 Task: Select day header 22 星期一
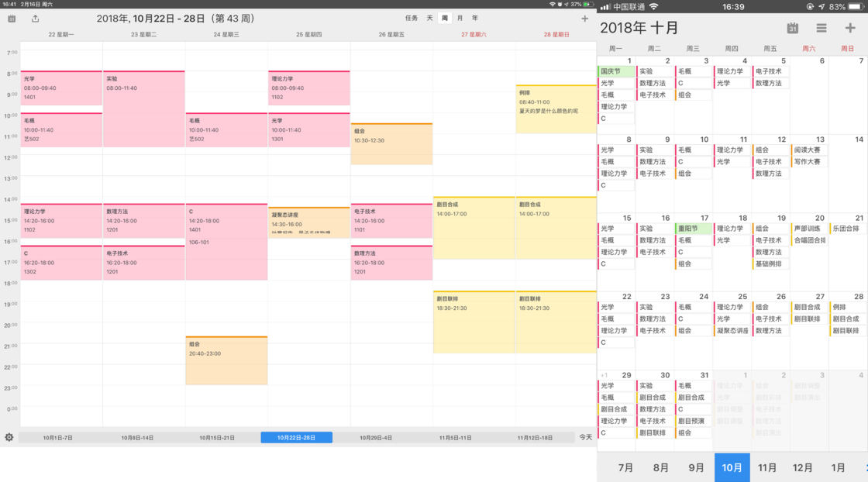point(61,34)
